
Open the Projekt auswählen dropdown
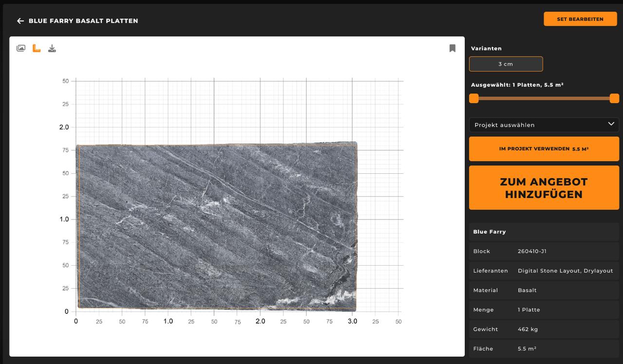click(x=544, y=125)
